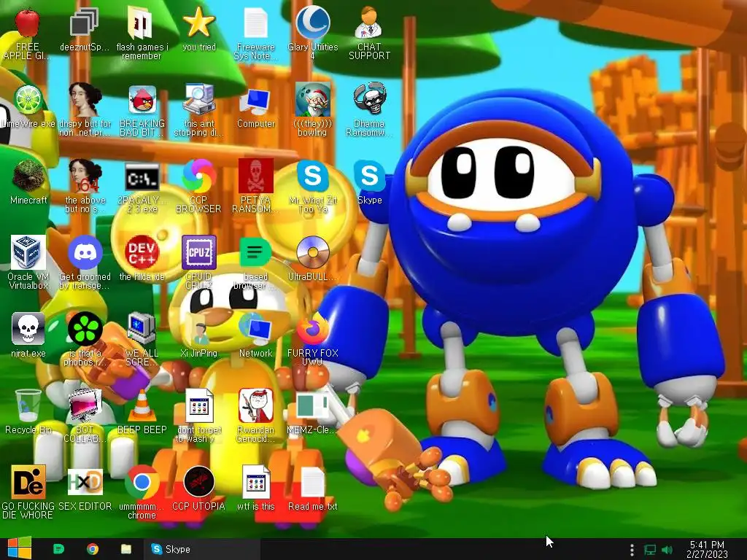Open the Discord "Get groomed by..." icon
Screen dimensions: 747x560
(85, 253)
